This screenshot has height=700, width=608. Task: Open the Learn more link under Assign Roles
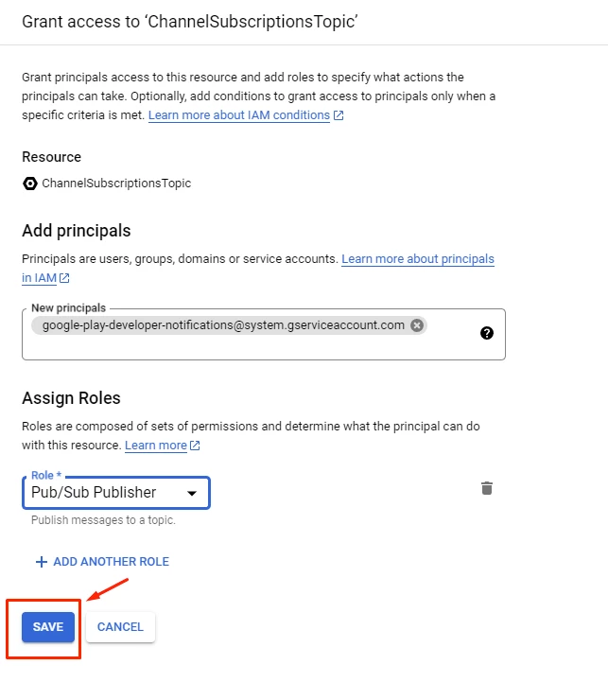coord(156,445)
